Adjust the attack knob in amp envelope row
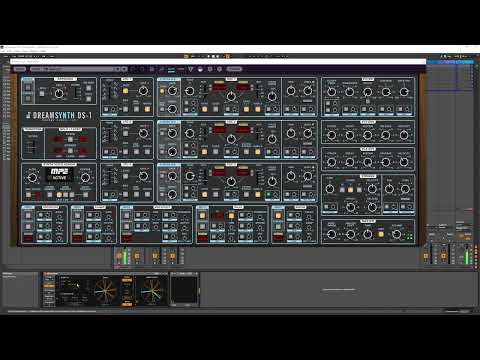This screenshot has width=480, height=360. click(x=331, y=162)
